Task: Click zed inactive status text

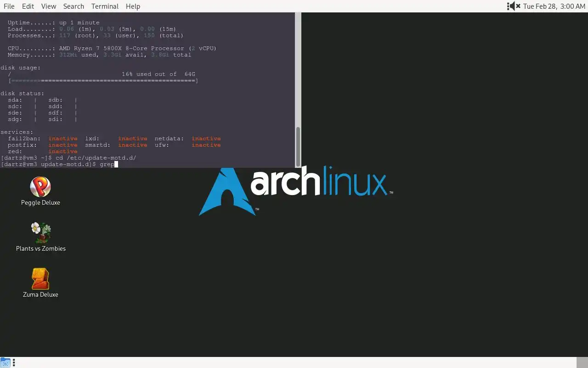Action: pyautogui.click(x=63, y=151)
